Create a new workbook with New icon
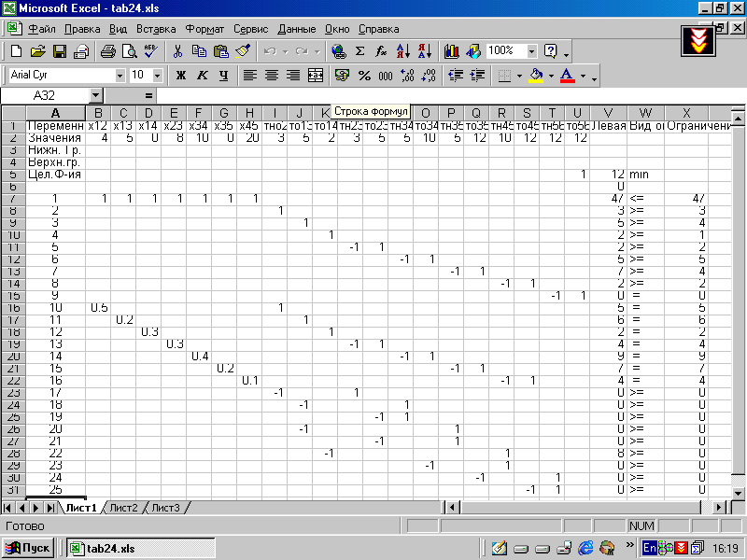 pos(16,51)
